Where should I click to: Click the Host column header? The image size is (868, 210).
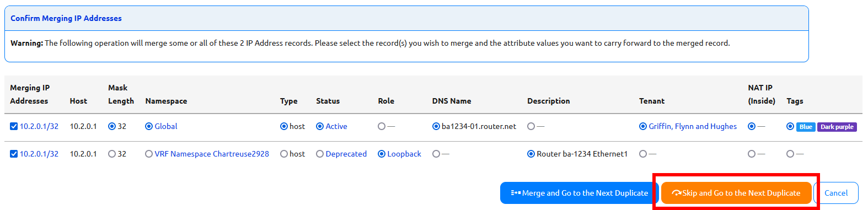tap(78, 101)
